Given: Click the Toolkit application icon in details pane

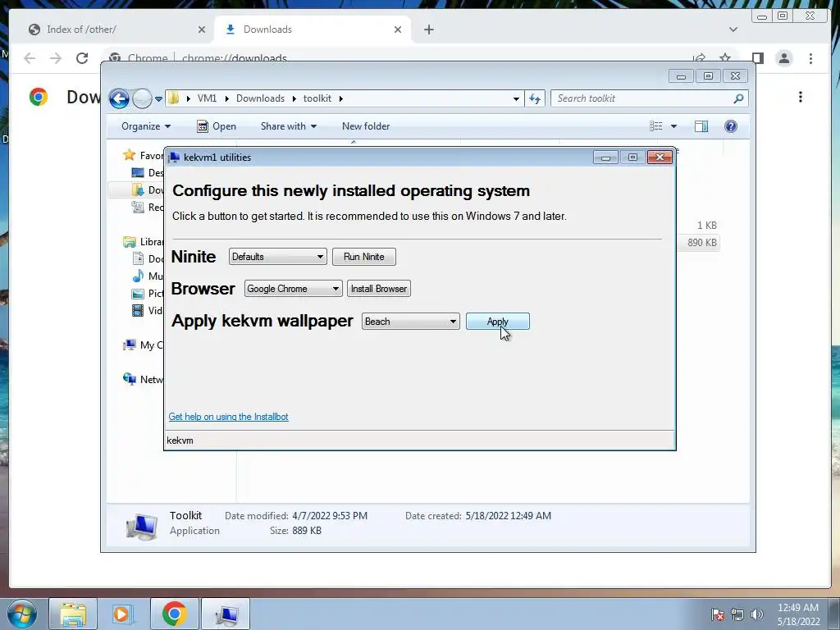Looking at the screenshot, I should (141, 525).
